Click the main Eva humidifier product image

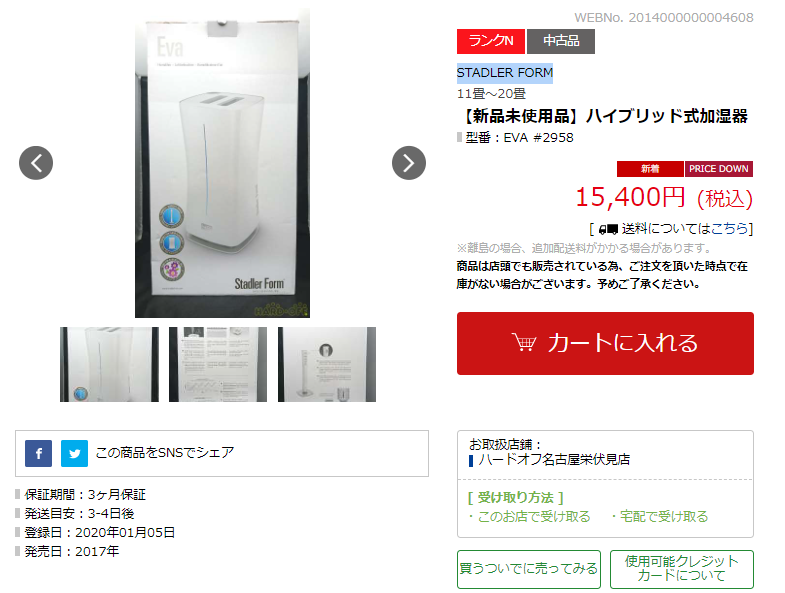coord(222,163)
